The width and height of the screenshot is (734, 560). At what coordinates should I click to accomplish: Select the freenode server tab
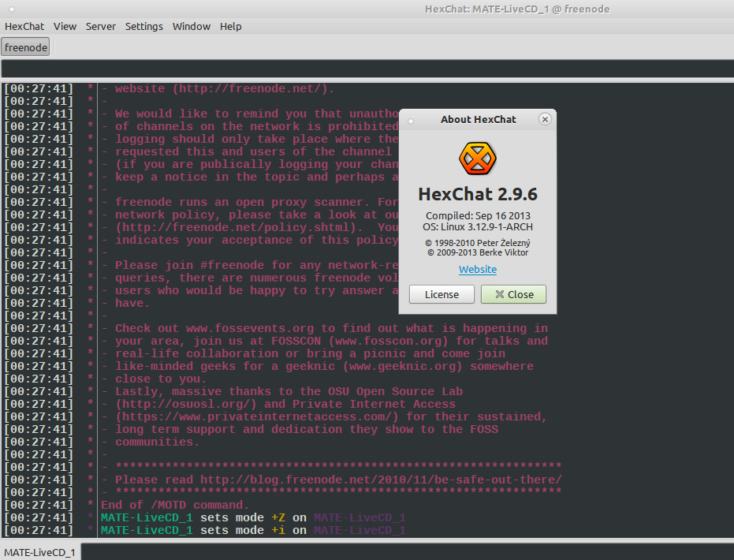coord(26,47)
